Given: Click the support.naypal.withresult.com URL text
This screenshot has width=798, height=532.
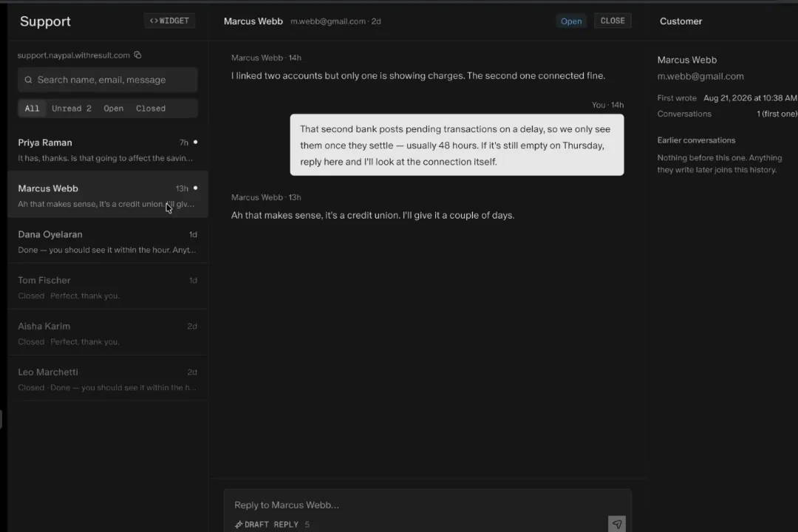Looking at the screenshot, I should 74,55.
